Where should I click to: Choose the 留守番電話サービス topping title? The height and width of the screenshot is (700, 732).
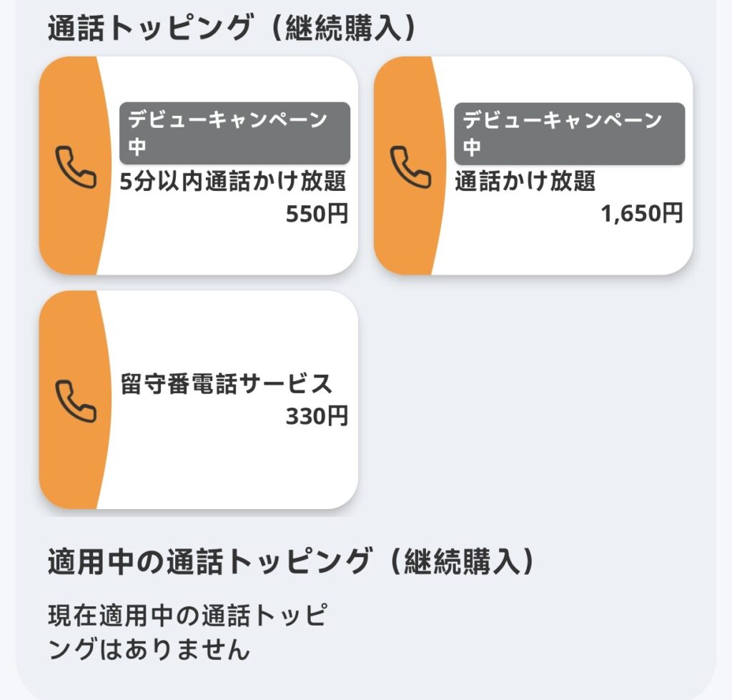[x=227, y=385]
